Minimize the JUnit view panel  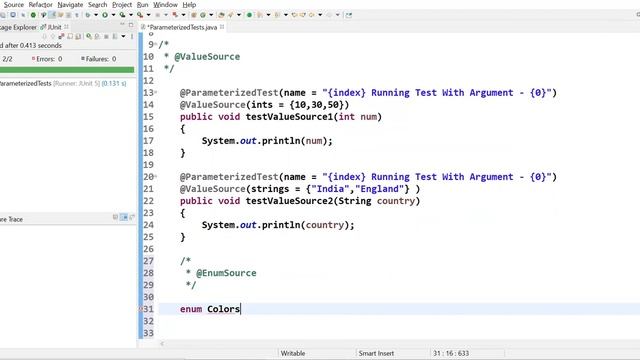122,24
